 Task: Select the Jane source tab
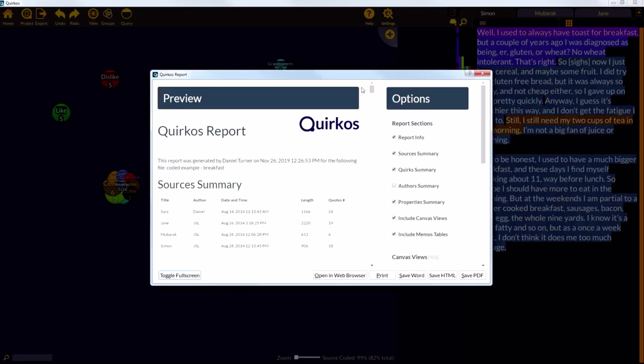tap(603, 13)
